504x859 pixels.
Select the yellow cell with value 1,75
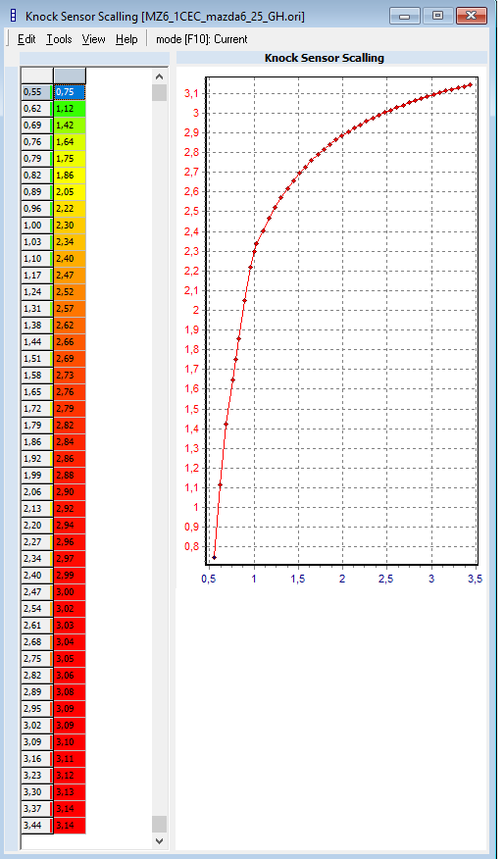tap(70, 158)
